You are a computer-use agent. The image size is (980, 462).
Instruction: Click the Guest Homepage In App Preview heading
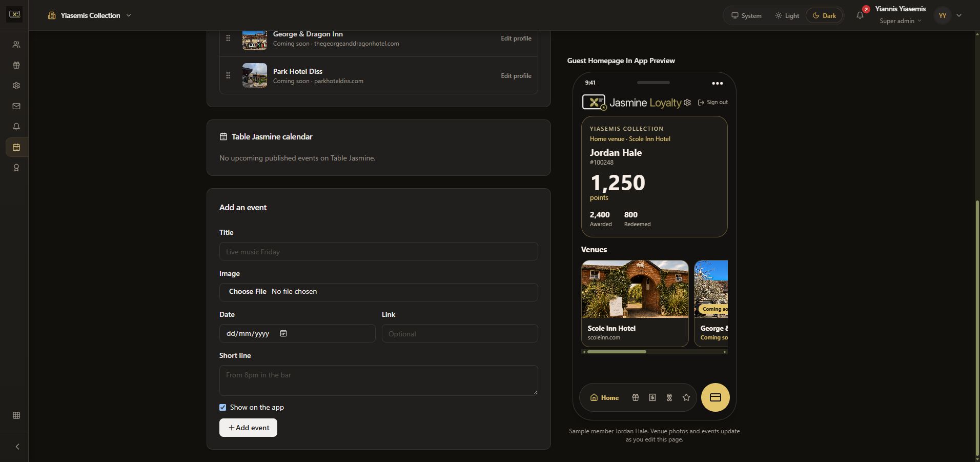click(621, 61)
